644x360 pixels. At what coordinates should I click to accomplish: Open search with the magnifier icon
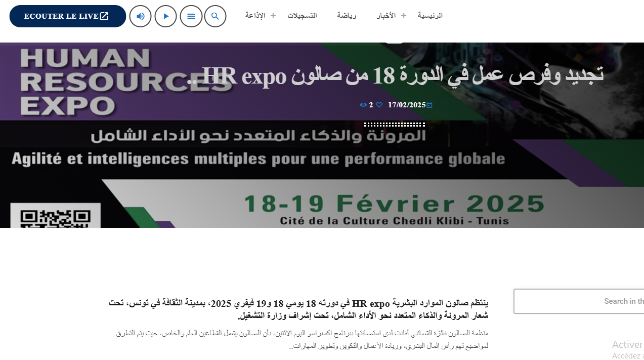point(215,16)
